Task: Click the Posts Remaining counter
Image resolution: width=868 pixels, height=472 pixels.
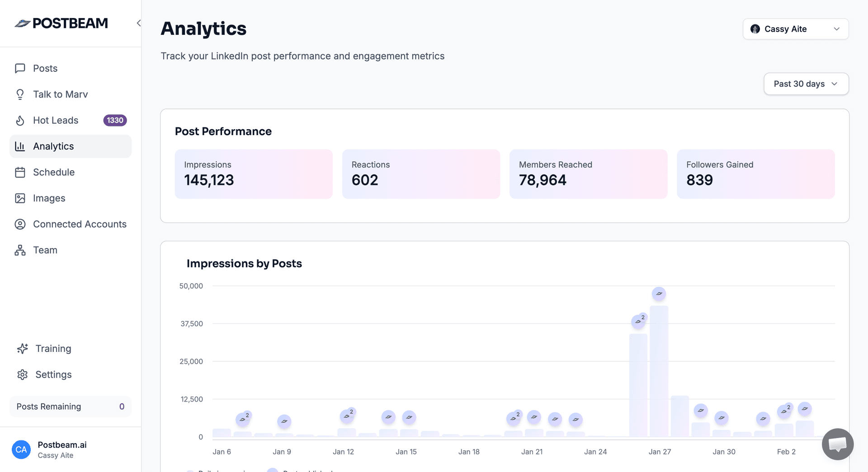Action: [70, 406]
